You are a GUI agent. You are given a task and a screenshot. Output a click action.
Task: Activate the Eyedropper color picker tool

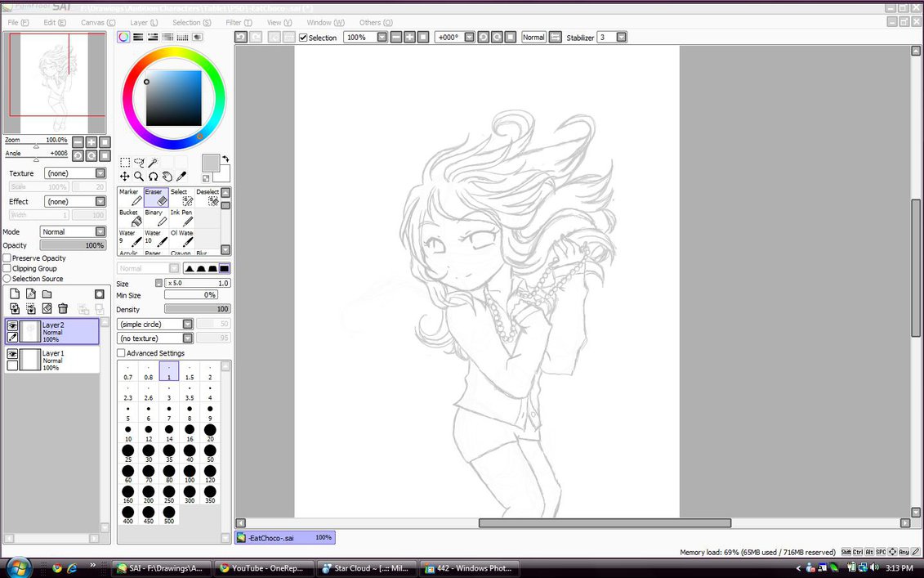pyautogui.click(x=181, y=177)
